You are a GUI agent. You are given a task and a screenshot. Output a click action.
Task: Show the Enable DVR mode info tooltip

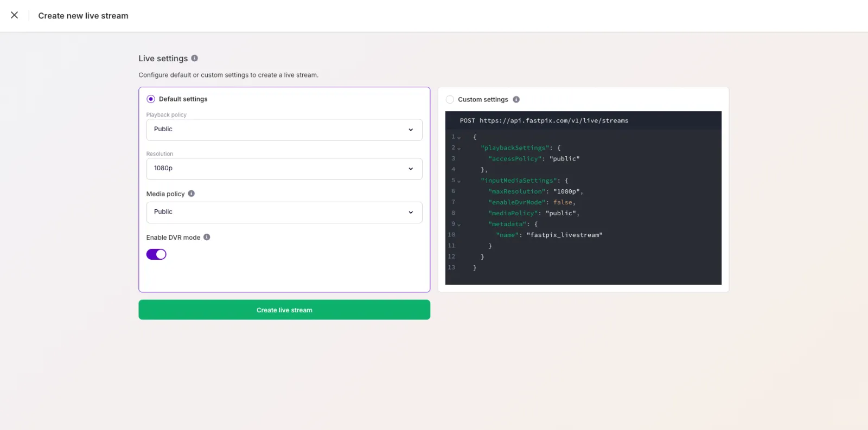tap(207, 237)
